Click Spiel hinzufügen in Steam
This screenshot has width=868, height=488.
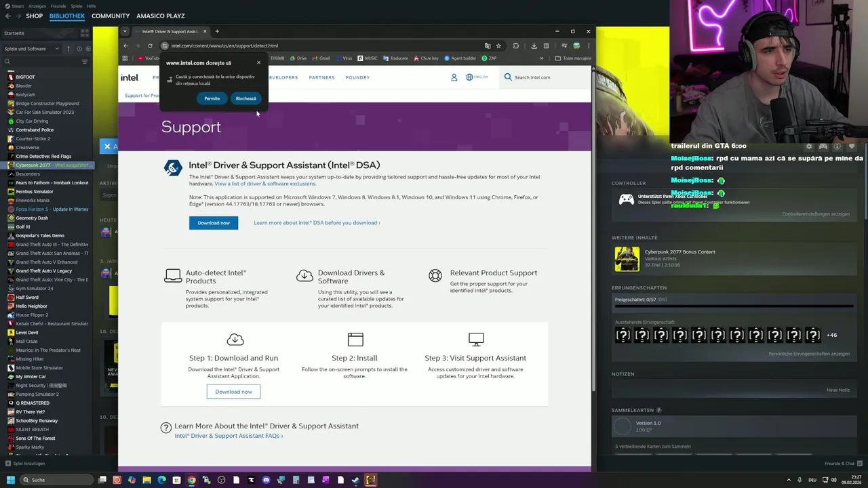pyautogui.click(x=25, y=464)
